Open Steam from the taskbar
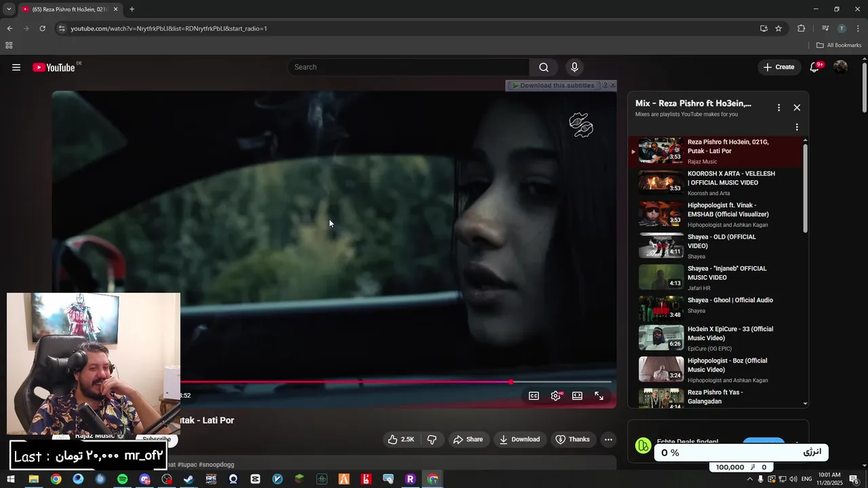 click(189, 479)
